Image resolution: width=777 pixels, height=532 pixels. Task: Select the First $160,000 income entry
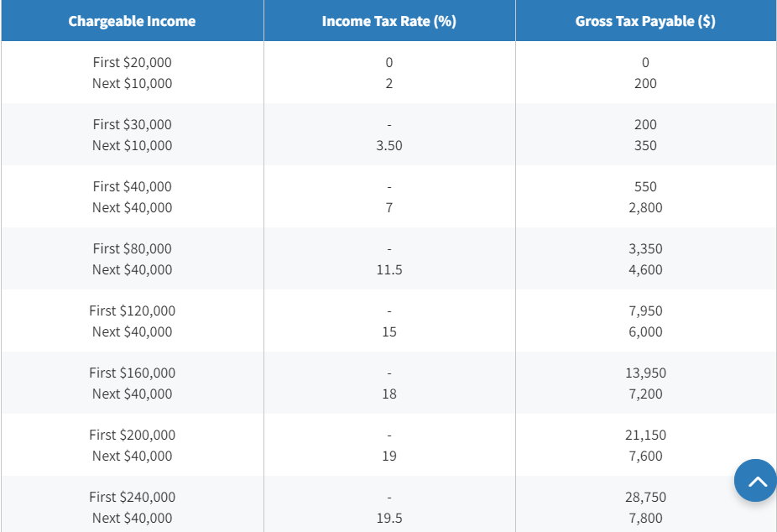pos(132,373)
